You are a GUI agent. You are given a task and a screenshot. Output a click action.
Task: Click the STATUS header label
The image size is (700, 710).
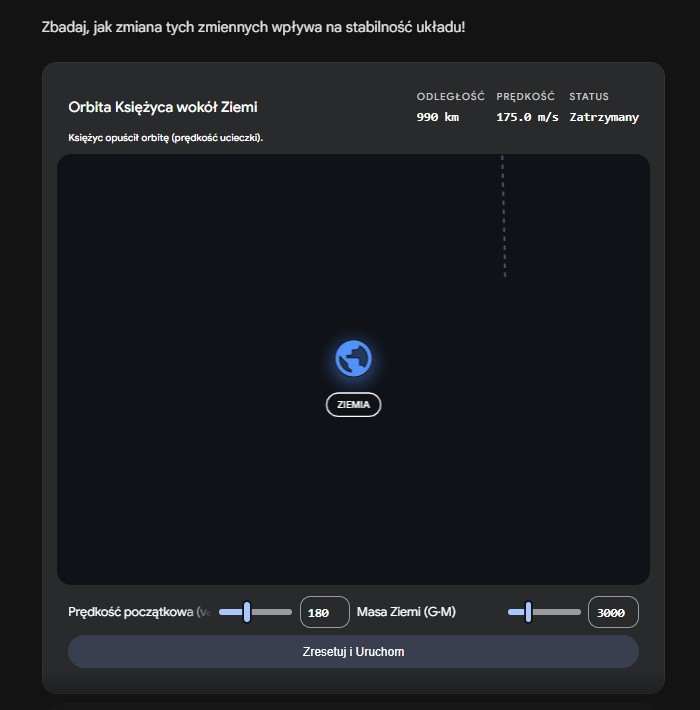[x=589, y=97]
